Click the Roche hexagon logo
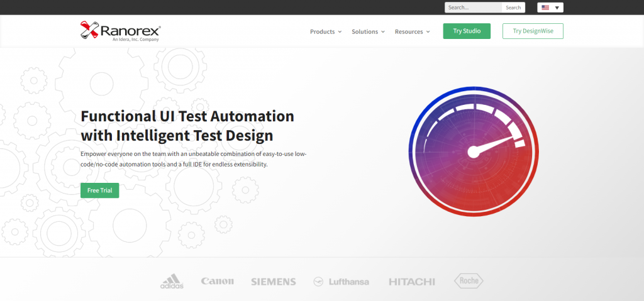Screen dimensions: 644x301 [x=469, y=281]
